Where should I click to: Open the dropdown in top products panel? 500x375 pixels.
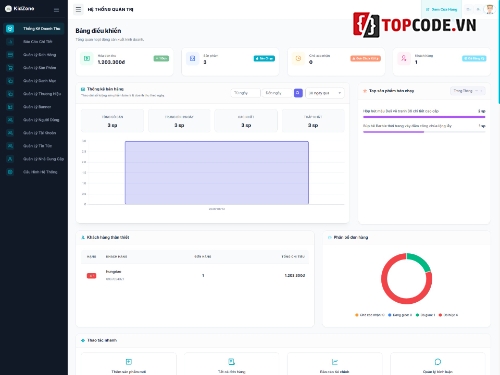468,91
